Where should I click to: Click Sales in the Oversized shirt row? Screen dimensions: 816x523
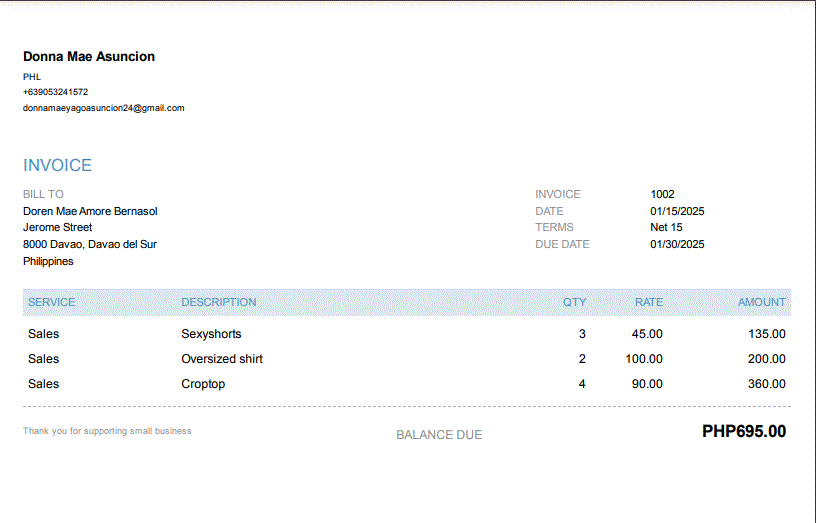point(44,359)
